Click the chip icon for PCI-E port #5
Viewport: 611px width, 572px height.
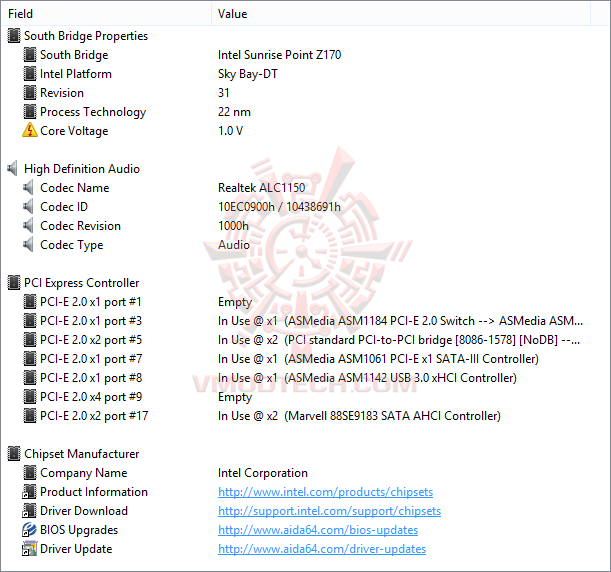(x=30, y=340)
